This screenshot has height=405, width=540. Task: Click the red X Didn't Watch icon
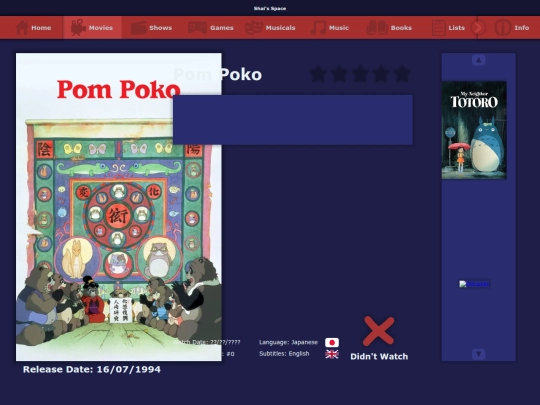click(378, 331)
